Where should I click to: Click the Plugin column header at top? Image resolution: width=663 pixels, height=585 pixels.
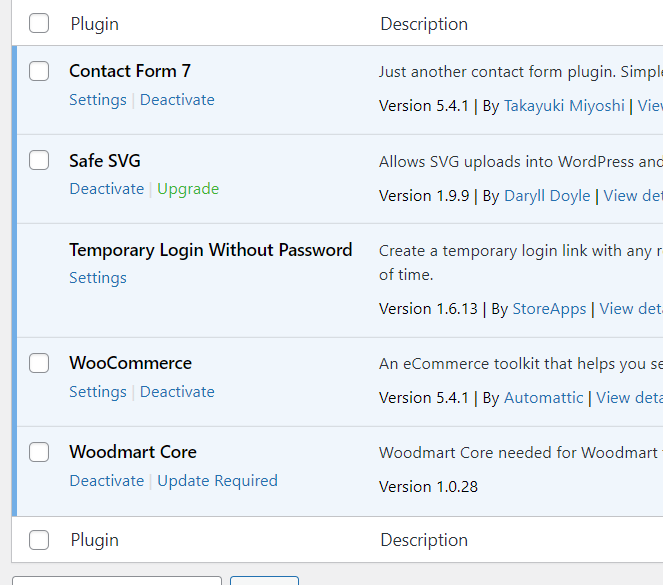[94, 24]
